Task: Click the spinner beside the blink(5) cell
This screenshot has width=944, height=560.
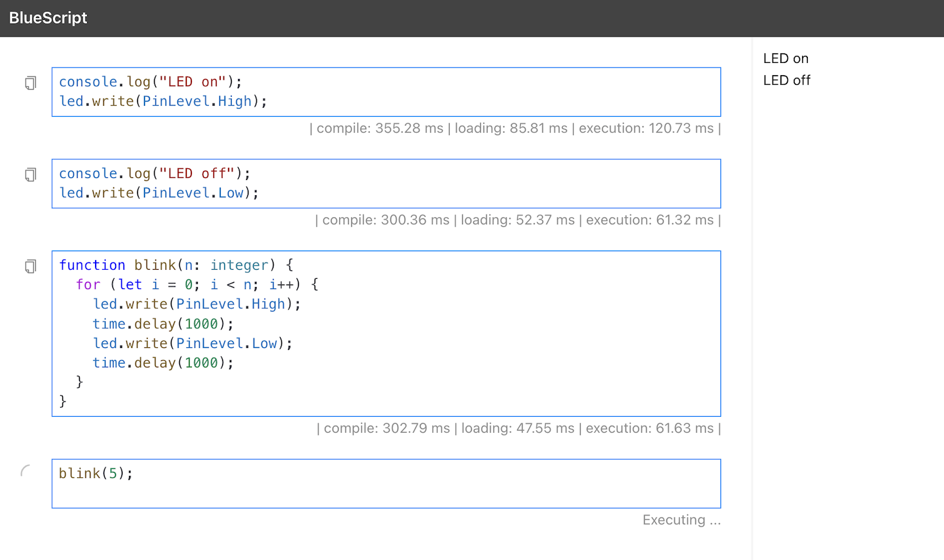Action: pyautogui.click(x=26, y=471)
